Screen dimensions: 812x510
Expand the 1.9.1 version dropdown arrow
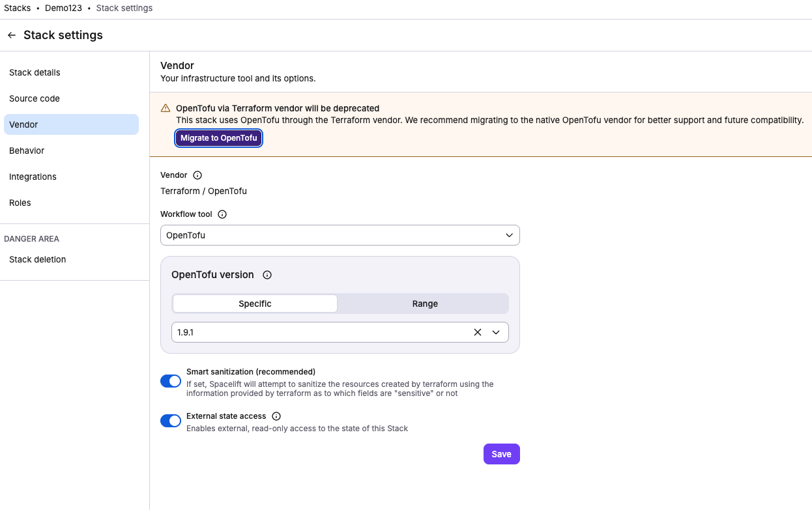[x=496, y=332]
